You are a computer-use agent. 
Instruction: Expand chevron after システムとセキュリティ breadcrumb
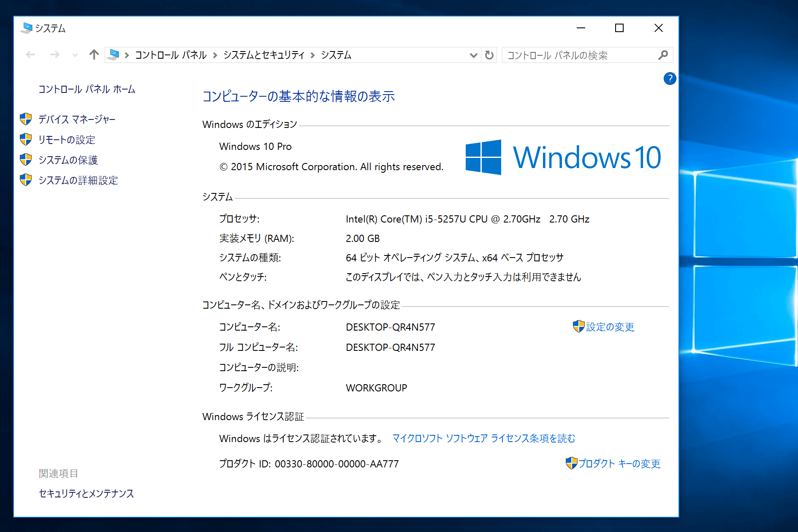(312, 55)
